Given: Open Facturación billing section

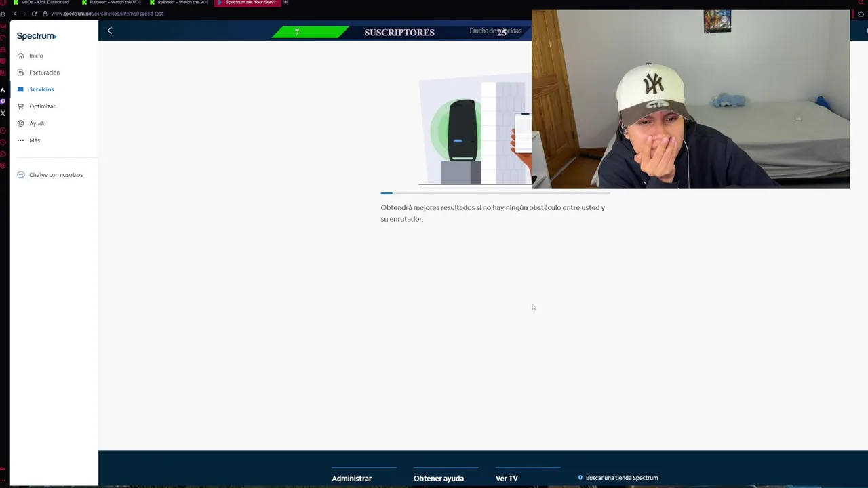Looking at the screenshot, I should [x=39, y=73].
